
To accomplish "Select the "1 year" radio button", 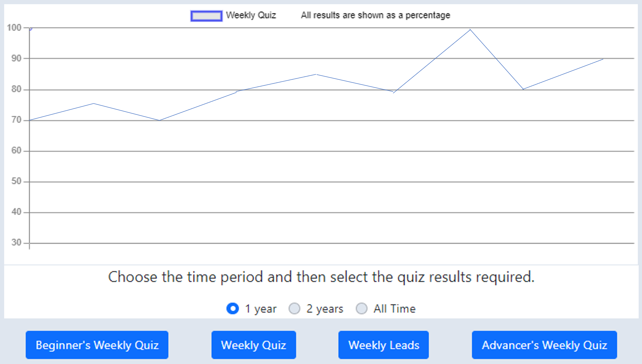I will point(233,309).
